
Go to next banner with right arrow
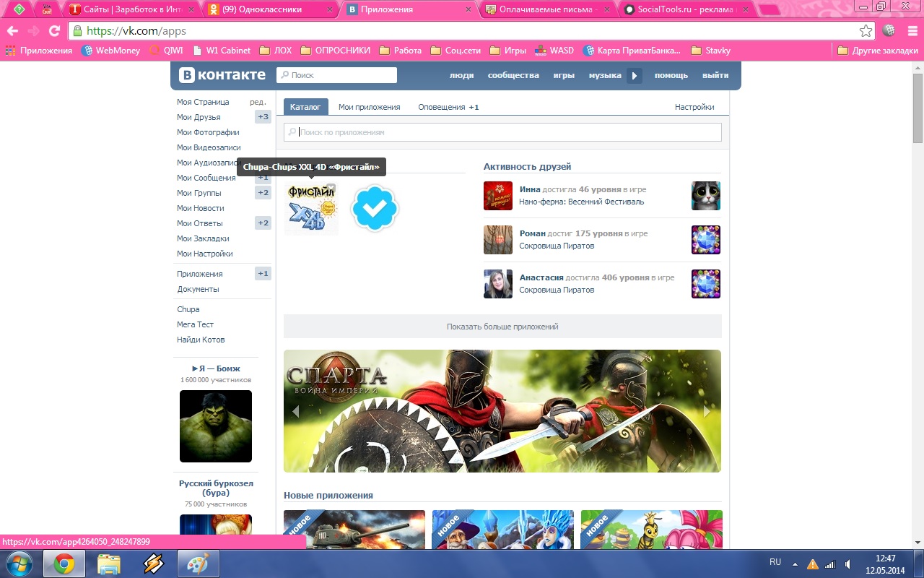(707, 411)
